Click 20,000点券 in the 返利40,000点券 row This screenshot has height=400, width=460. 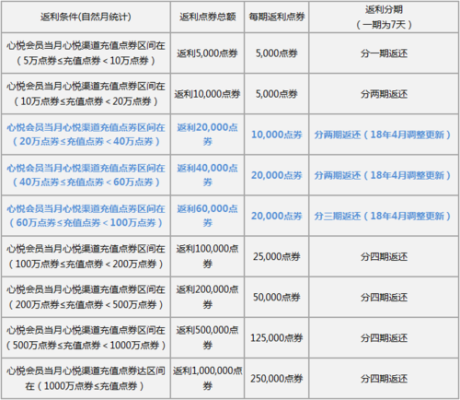point(277,175)
